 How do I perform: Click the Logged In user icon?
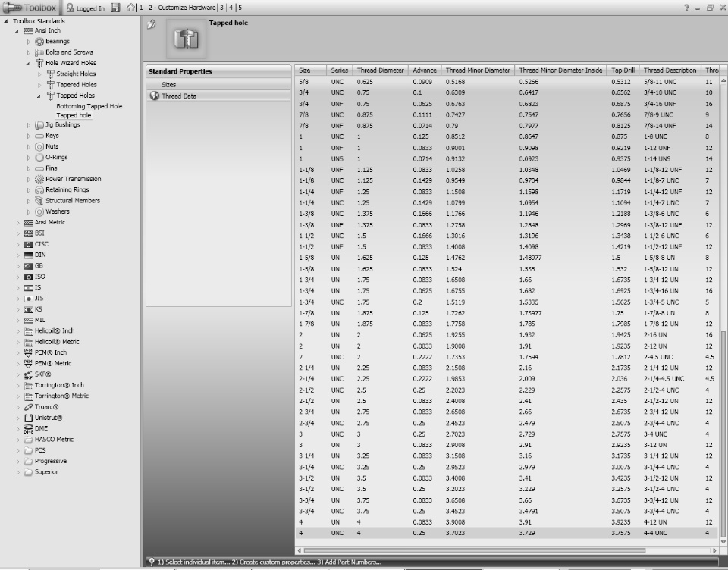click(70, 8)
